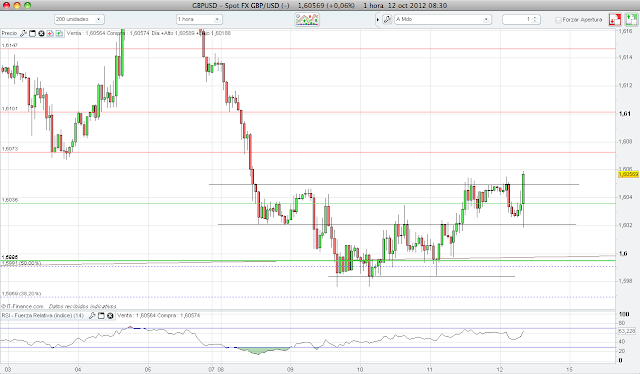Click the 1,6036 green level label

(10, 200)
